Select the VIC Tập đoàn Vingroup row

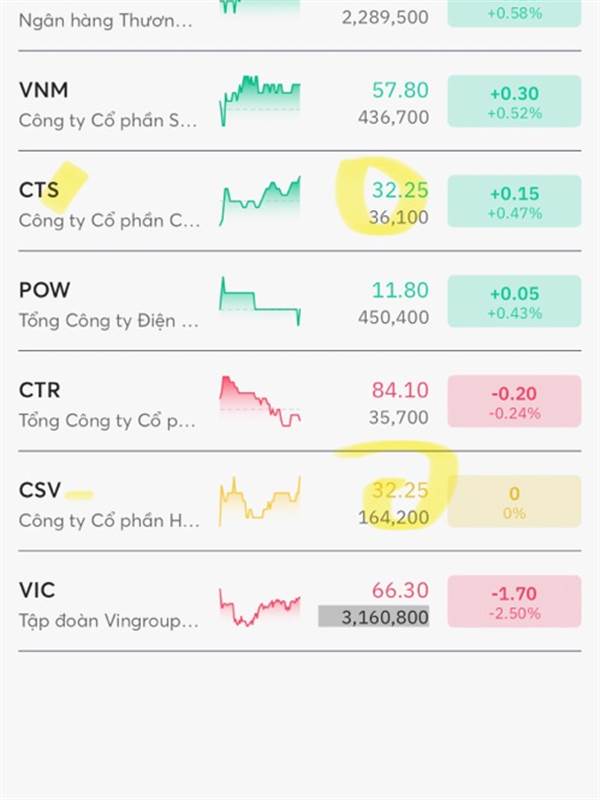point(300,601)
